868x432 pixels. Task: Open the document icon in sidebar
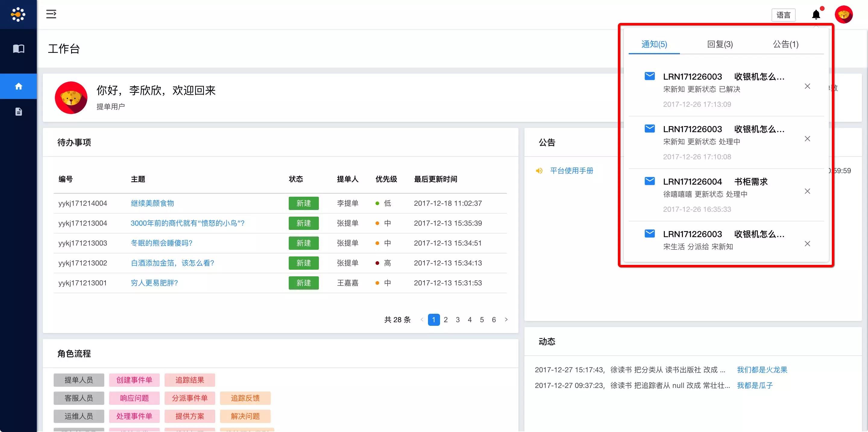(x=18, y=112)
